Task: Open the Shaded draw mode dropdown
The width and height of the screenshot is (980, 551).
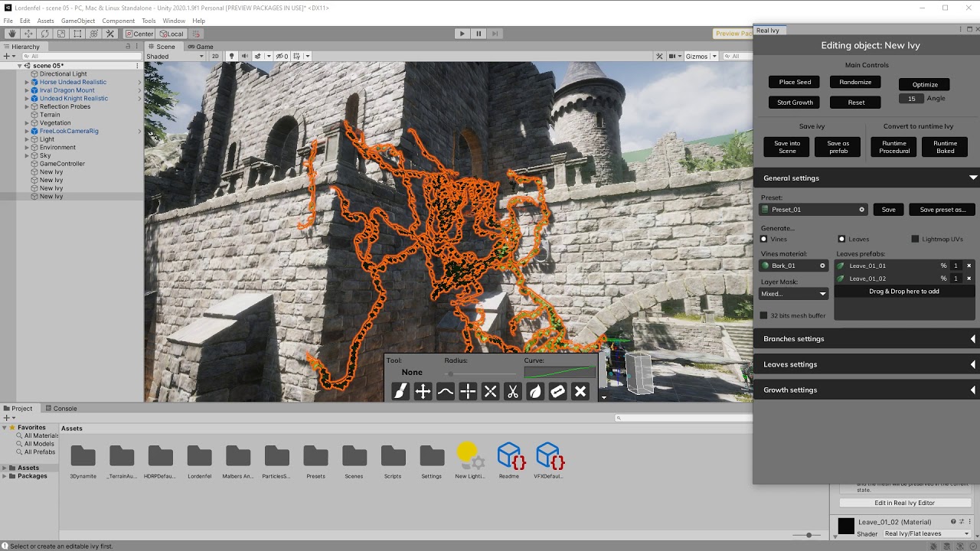Action: tap(175, 56)
